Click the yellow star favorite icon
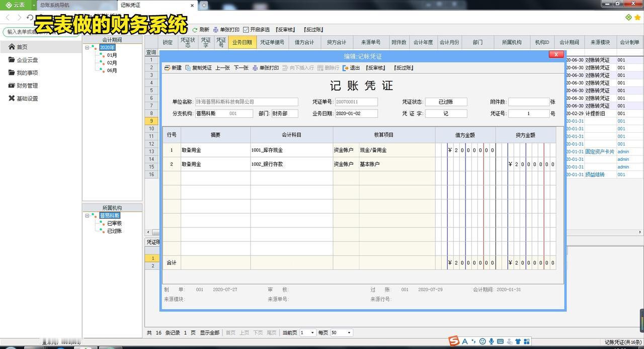Image resolution: width=644 pixels, height=349 pixels. [x=637, y=18]
